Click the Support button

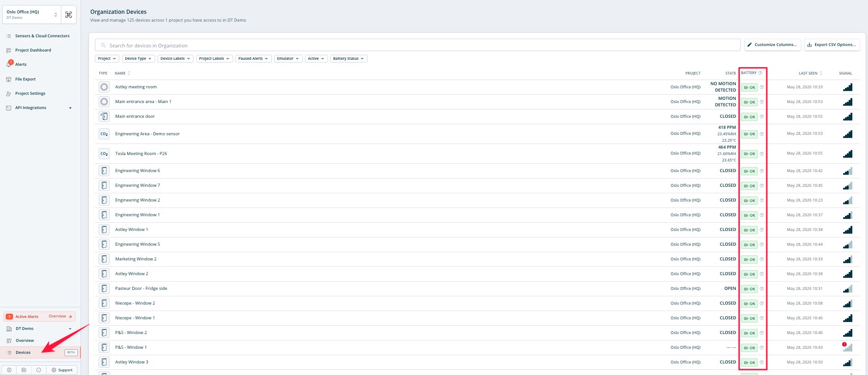62,370
